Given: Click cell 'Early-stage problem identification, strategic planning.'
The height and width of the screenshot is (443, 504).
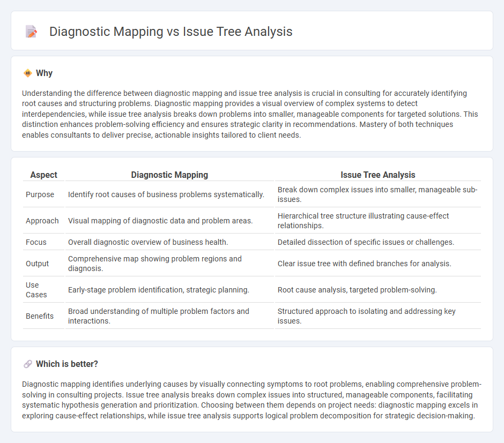Looking at the screenshot, I should coord(169,290).
